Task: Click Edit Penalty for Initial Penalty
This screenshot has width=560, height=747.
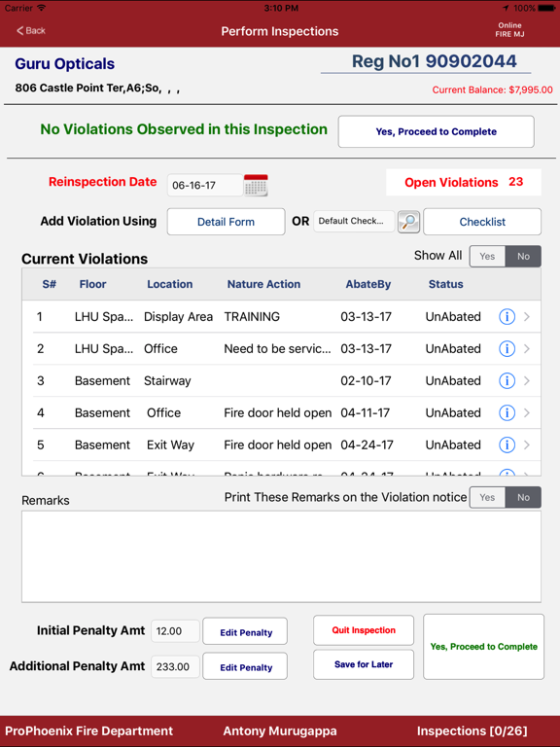Action: 245,631
